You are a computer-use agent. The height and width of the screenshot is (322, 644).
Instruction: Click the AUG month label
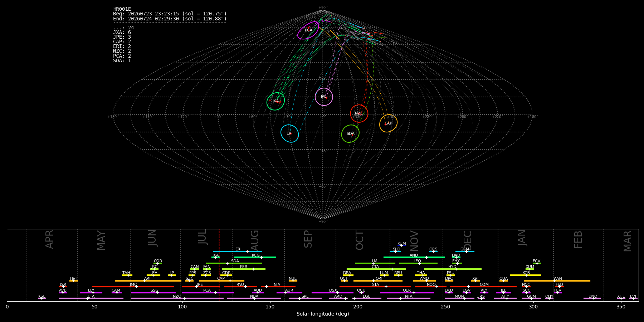point(255,240)
